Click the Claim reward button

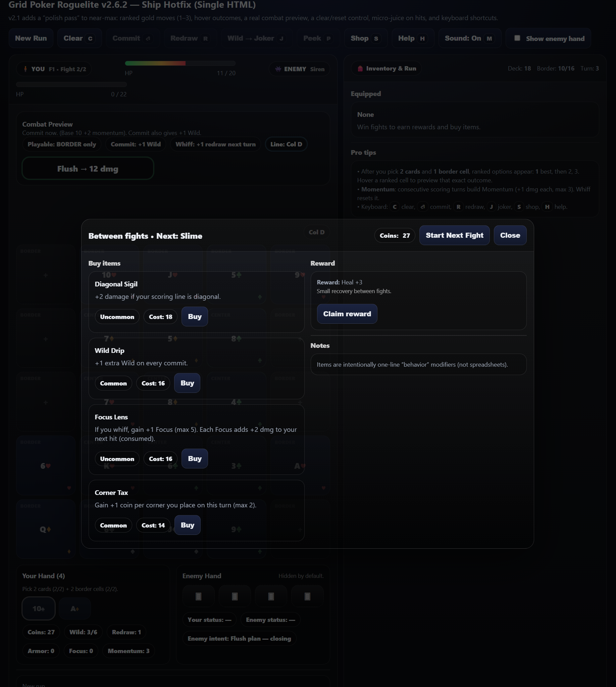click(x=347, y=314)
